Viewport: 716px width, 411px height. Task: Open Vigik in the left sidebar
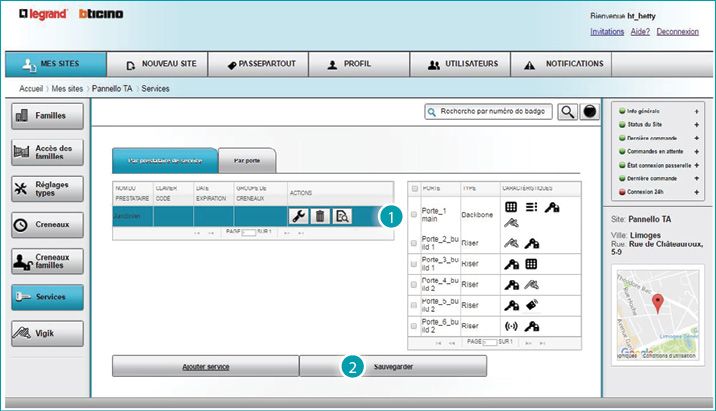[x=47, y=333]
